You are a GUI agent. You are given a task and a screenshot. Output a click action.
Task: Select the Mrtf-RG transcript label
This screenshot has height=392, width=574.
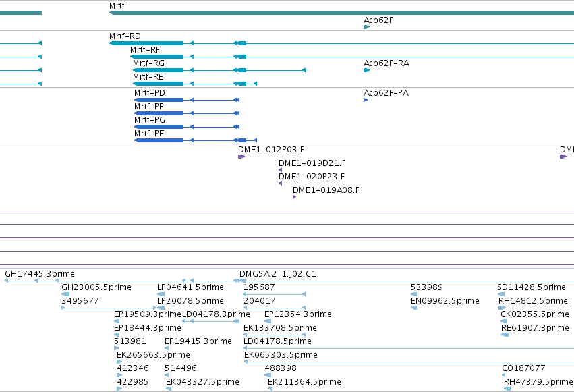(148, 63)
